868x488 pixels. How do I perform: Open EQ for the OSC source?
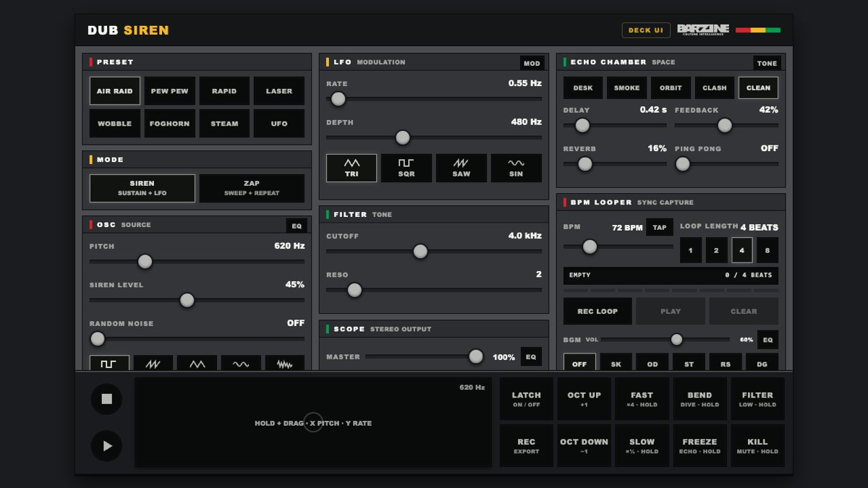click(297, 226)
